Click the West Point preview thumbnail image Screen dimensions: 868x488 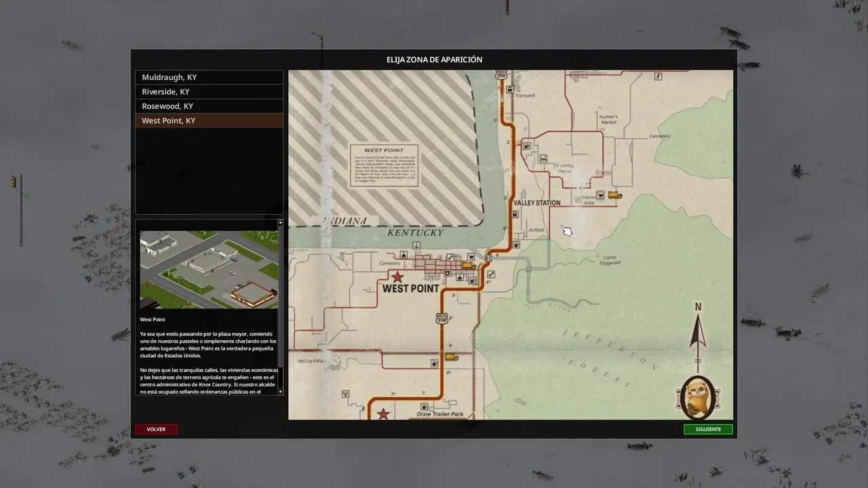click(x=209, y=270)
